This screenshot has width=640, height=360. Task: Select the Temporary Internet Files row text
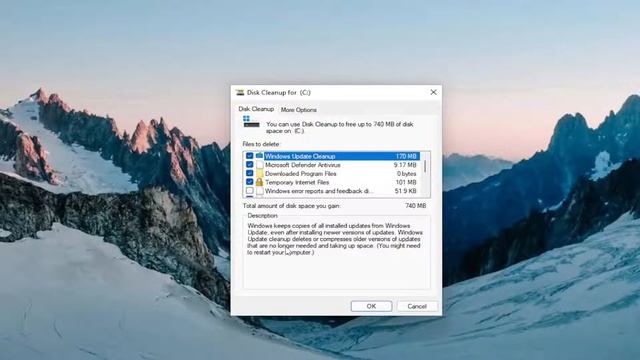click(x=297, y=182)
